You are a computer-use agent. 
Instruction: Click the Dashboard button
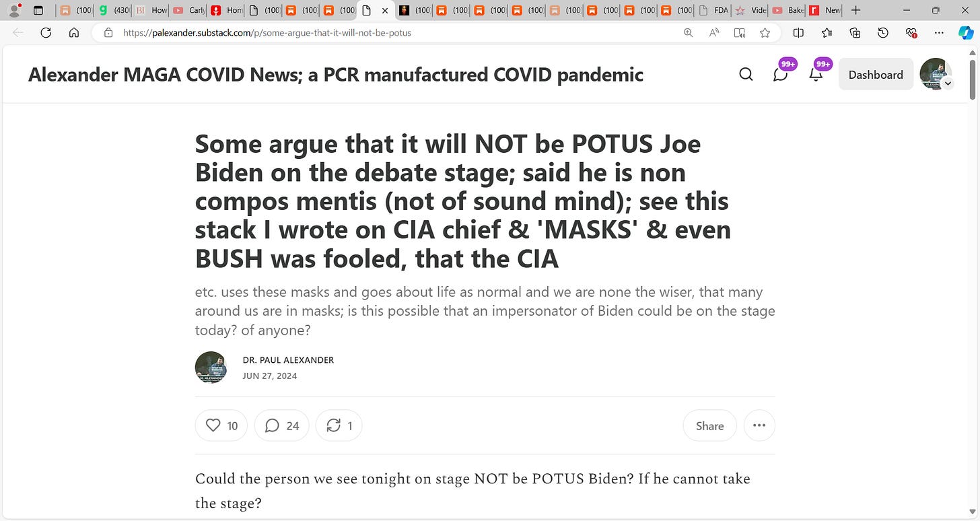[x=876, y=75]
